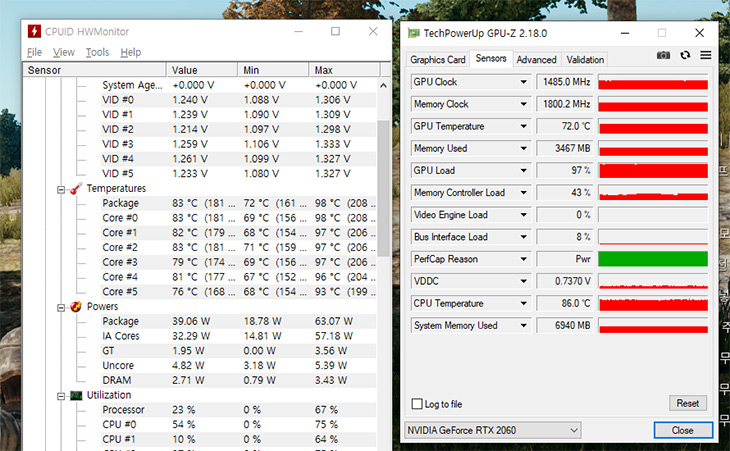Select the DRAM power row
The image size is (730, 451).
click(x=238, y=380)
